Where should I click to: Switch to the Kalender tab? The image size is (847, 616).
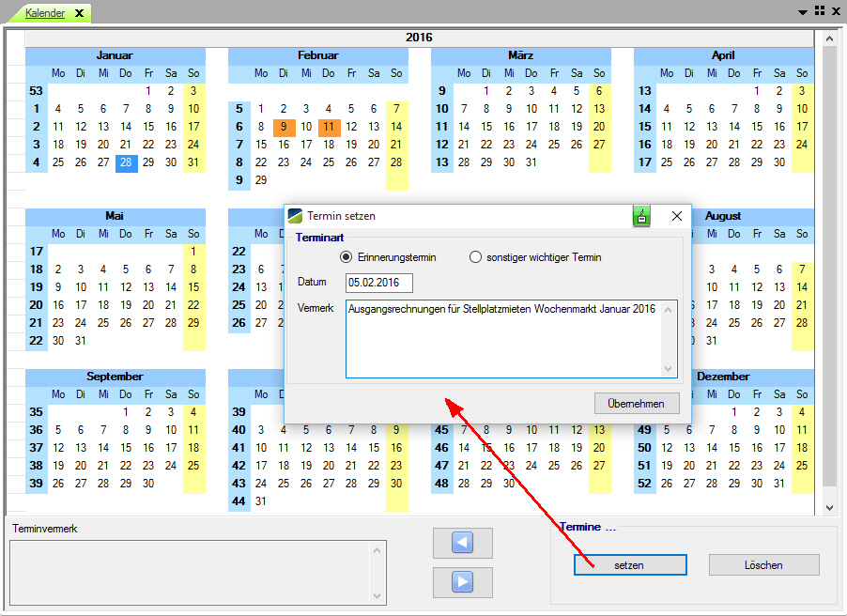(45, 13)
